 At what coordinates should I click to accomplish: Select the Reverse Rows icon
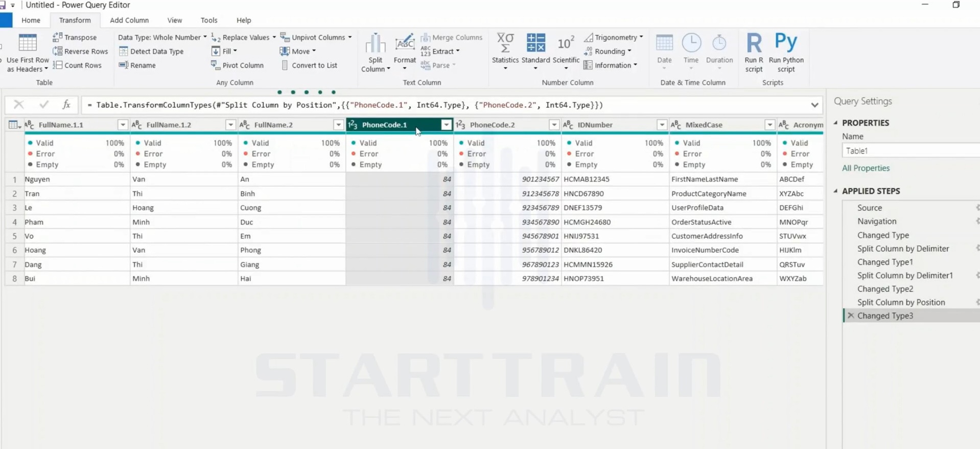click(x=58, y=51)
